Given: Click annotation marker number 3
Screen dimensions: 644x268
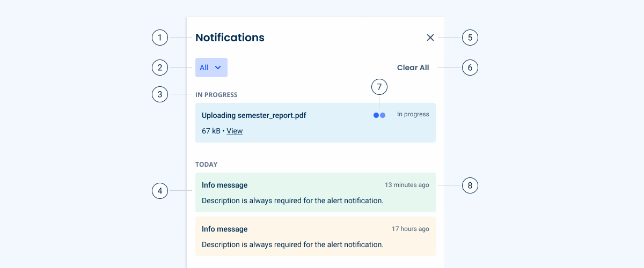Looking at the screenshot, I should pyautogui.click(x=160, y=95).
